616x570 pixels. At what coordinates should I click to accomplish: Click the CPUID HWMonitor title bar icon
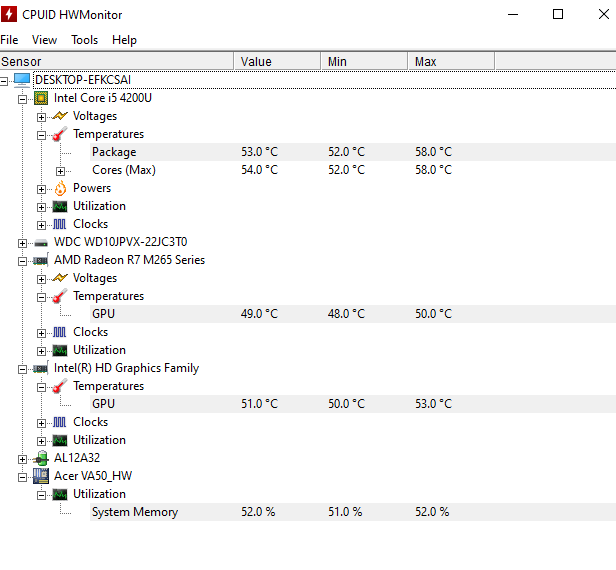[11, 15]
